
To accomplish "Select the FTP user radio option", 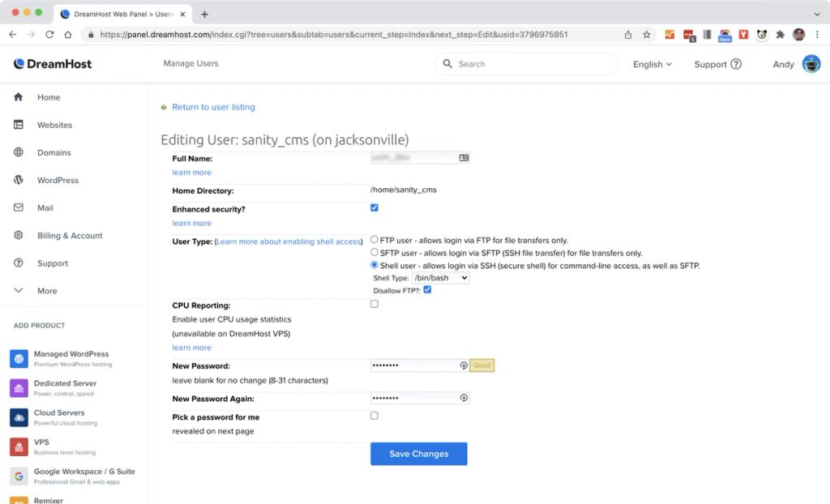I will (x=374, y=239).
